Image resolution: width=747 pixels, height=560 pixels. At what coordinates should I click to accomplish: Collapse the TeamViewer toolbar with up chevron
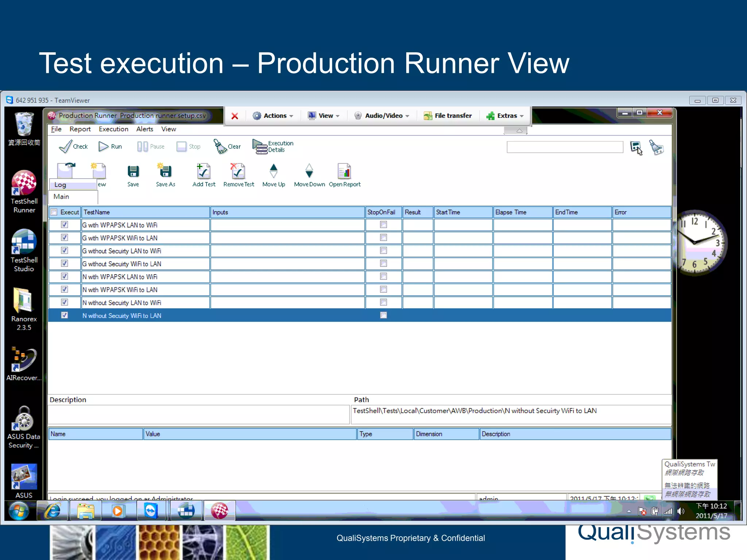519,131
